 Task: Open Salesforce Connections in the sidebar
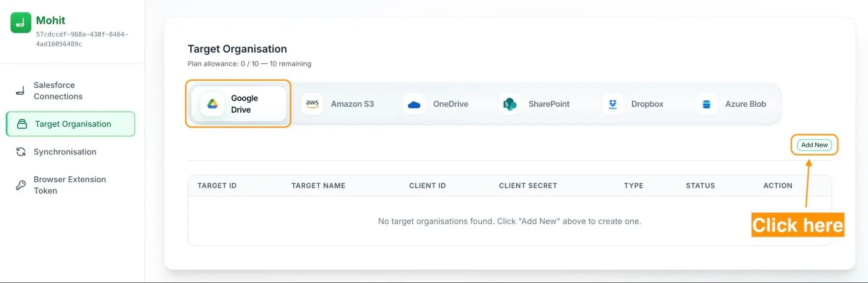pos(71,91)
